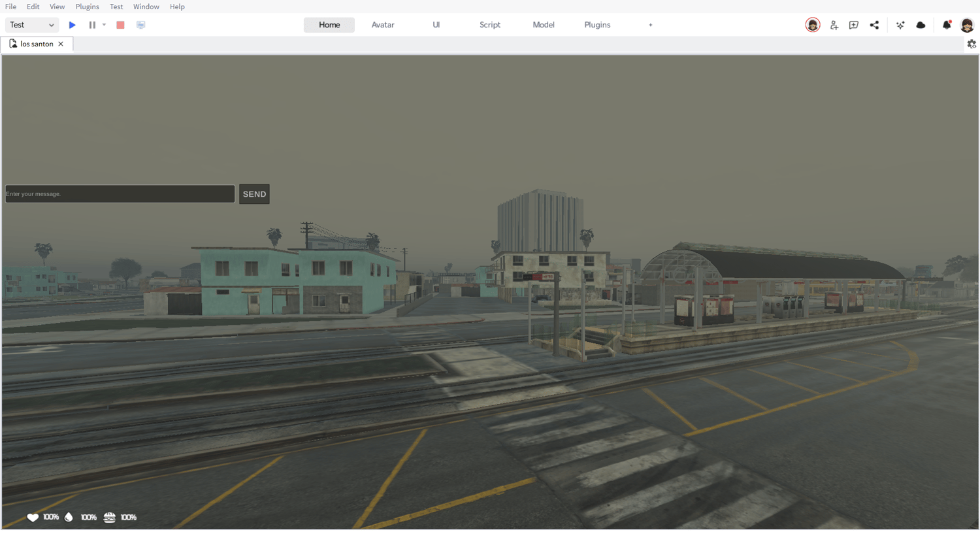Switch to the Home ribbon tab

[329, 25]
